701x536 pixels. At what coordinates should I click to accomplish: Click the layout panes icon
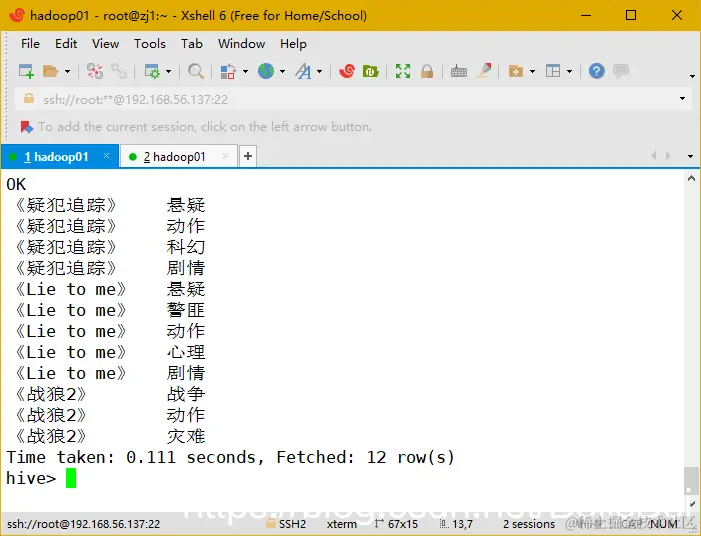click(x=553, y=71)
